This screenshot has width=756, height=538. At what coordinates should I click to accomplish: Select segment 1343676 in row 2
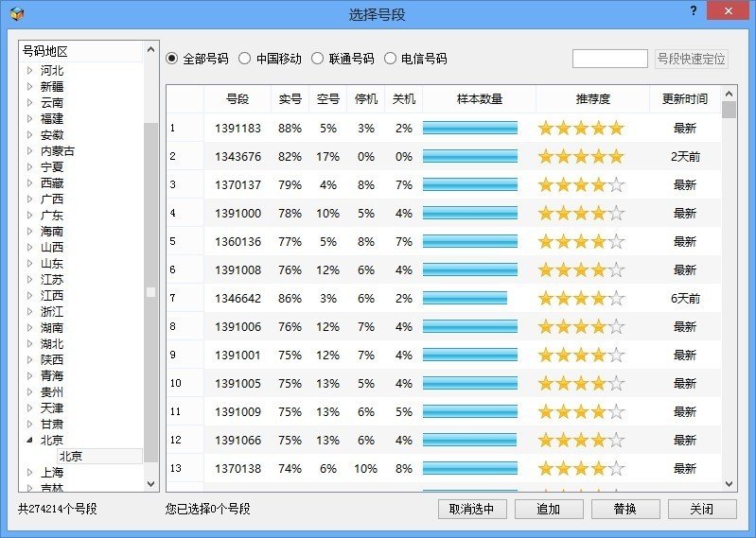pyautogui.click(x=237, y=157)
